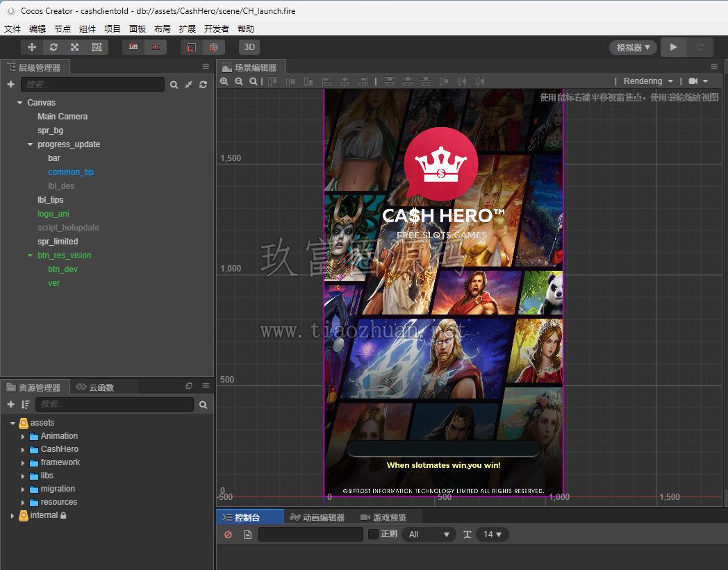Align selected nodes to right
Image resolution: width=728 pixels, height=570 pixels.
pyautogui.click(x=363, y=82)
